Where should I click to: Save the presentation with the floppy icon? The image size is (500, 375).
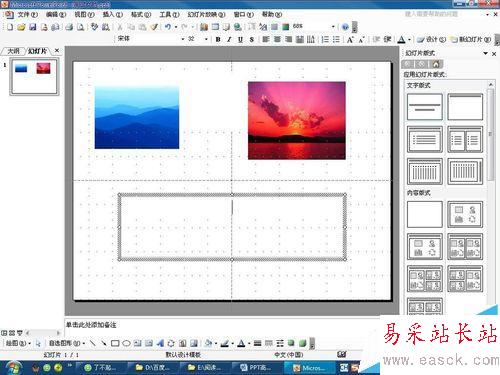pyautogui.click(x=33, y=27)
